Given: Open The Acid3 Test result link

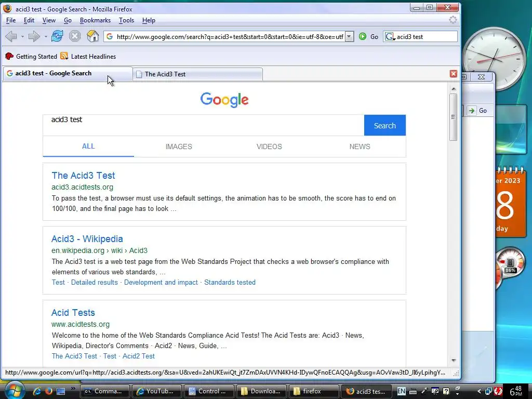Looking at the screenshot, I should (83, 176).
